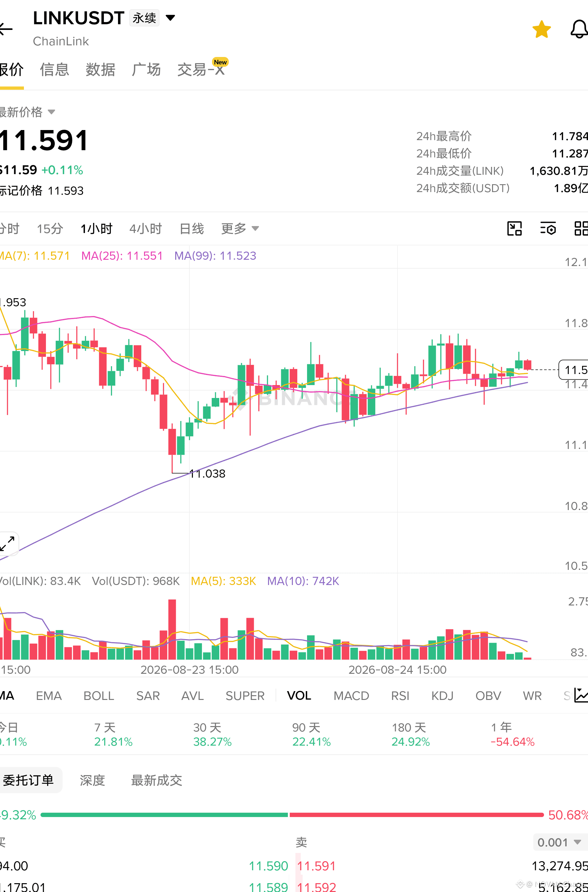The height and width of the screenshot is (892, 588).
Task: Expand the LINKUSDT pair selector arrow
Action: pos(170,18)
